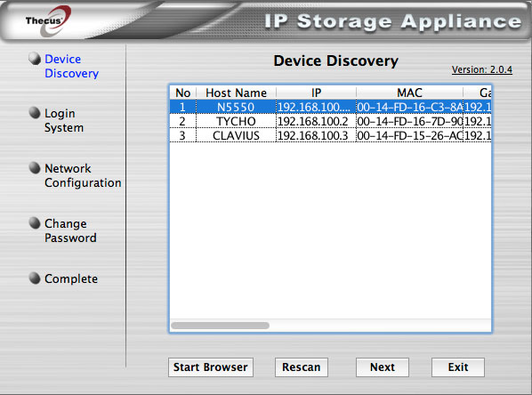Click the Thecus logo in header
This screenshot has width=532, height=395.
[x=48, y=21]
